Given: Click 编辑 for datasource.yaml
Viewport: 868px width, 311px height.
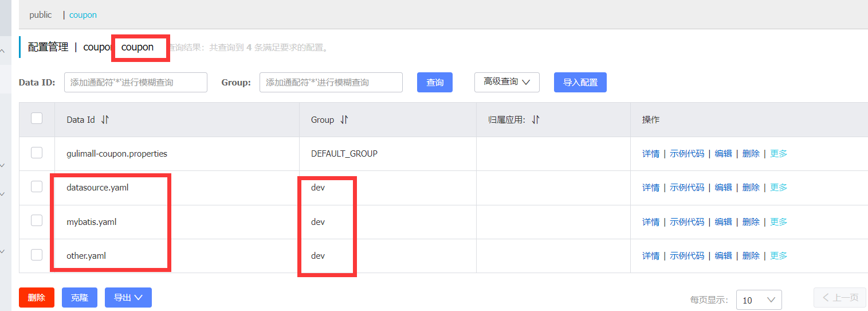Looking at the screenshot, I should pyautogui.click(x=724, y=188).
